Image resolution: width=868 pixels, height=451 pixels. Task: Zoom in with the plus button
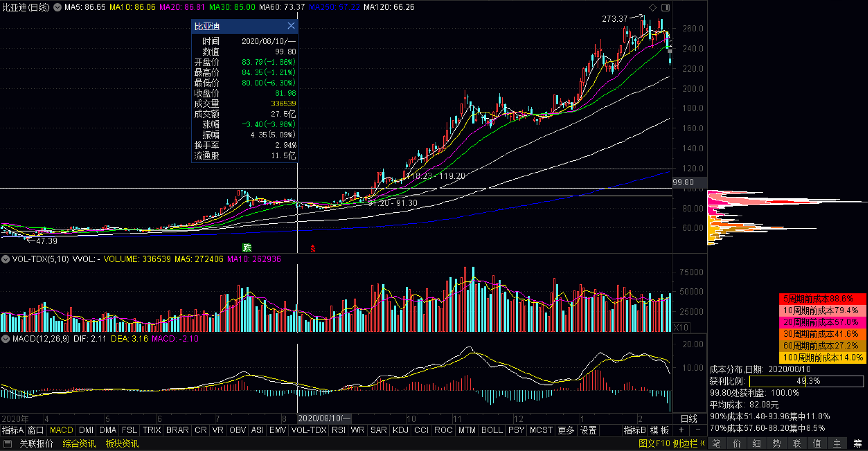(681, 430)
